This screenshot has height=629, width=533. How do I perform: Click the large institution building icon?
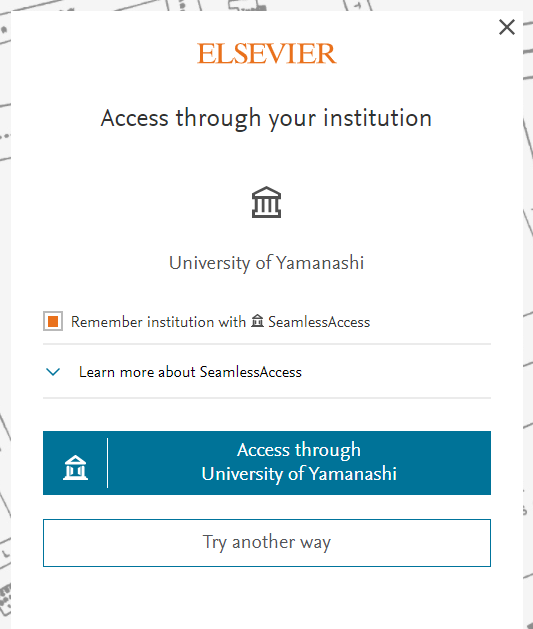266,202
